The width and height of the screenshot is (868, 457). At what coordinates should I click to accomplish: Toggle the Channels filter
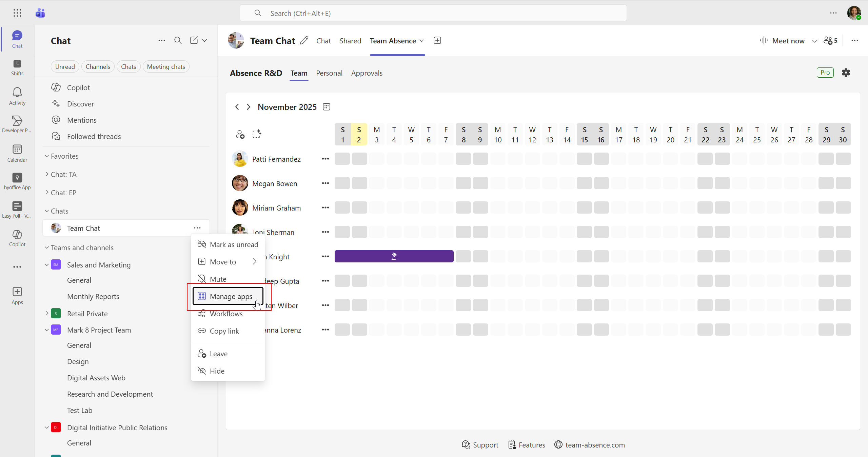coord(98,66)
